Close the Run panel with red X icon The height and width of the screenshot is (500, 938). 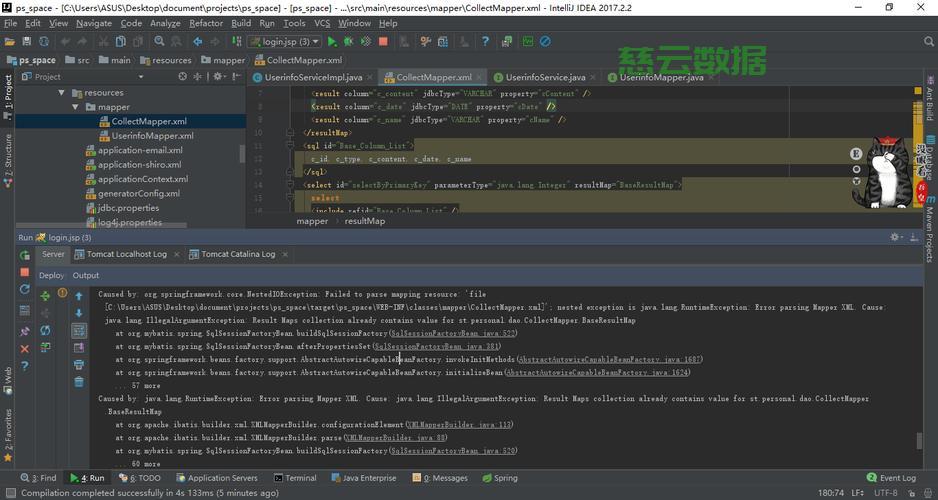[x=25, y=348]
